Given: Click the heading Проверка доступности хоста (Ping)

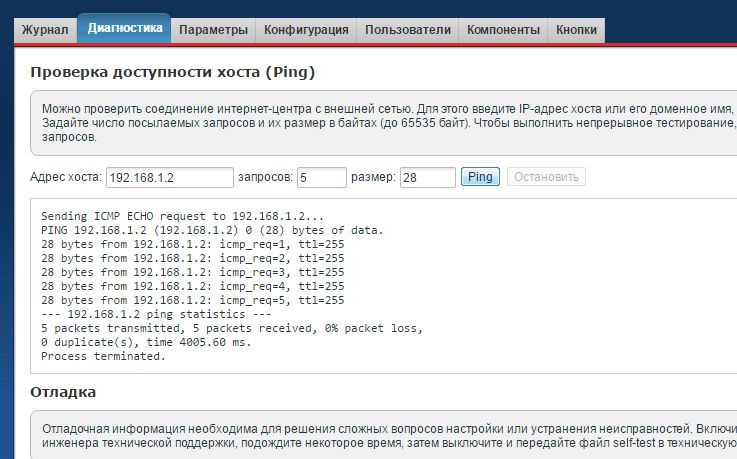Looking at the screenshot, I should [x=172, y=72].
